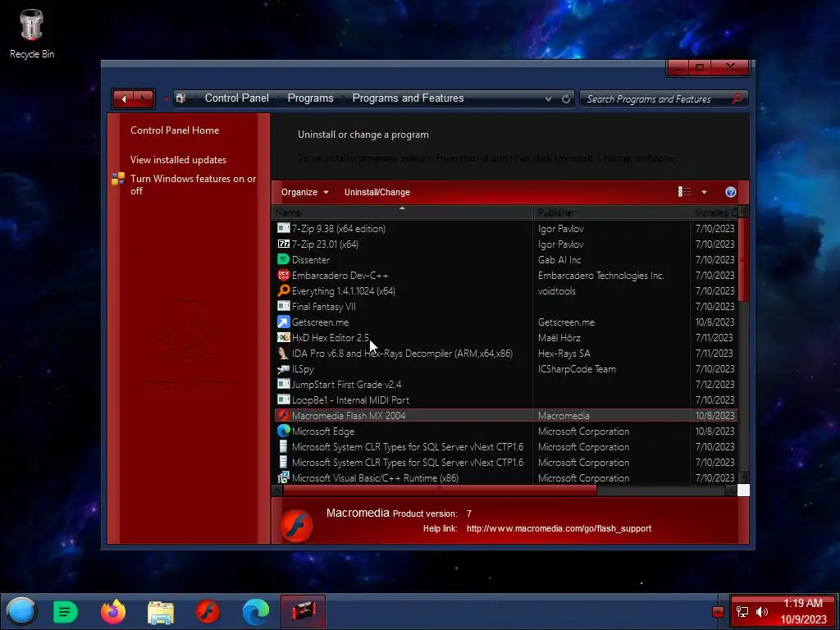
Task: Open Dissenter from the taskbar
Action: pyautogui.click(x=66, y=612)
